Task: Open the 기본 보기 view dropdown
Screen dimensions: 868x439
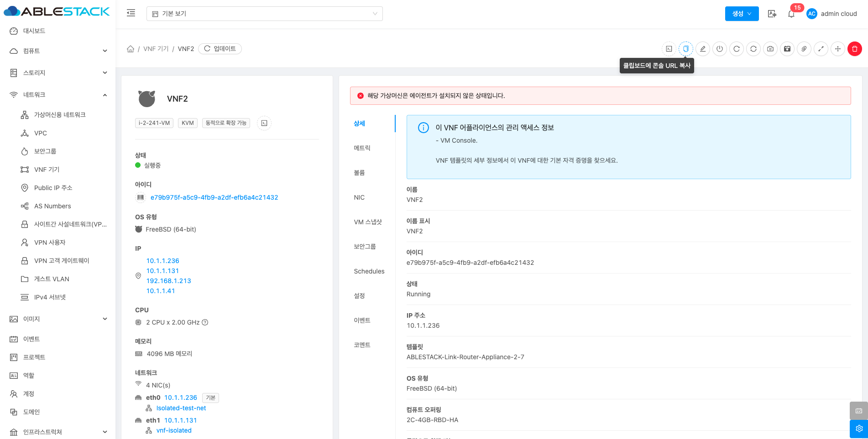Action: click(x=264, y=14)
